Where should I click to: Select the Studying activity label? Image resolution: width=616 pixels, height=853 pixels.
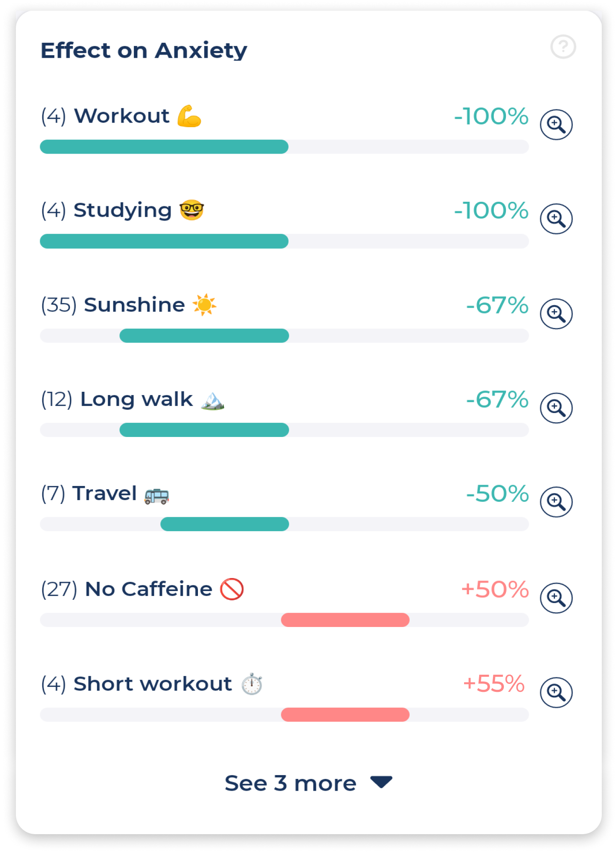click(x=123, y=211)
